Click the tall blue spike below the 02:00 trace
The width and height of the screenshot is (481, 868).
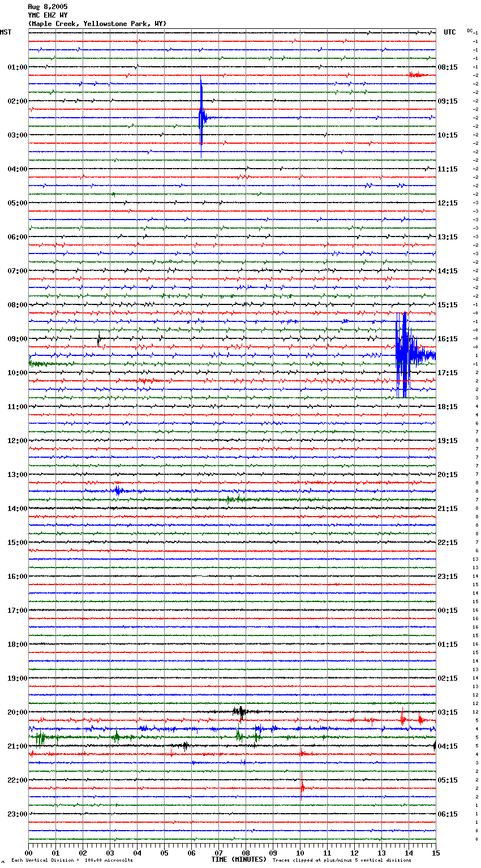[201, 118]
